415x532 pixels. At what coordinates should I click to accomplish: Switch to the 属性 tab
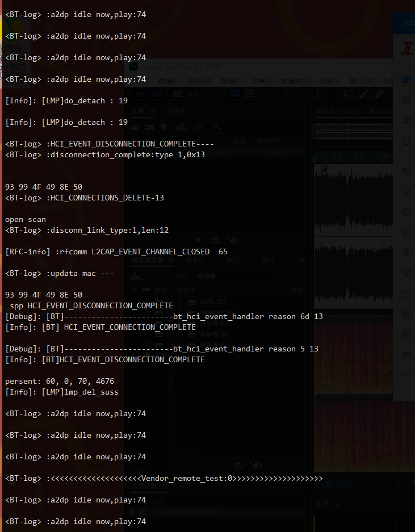click(x=268, y=260)
